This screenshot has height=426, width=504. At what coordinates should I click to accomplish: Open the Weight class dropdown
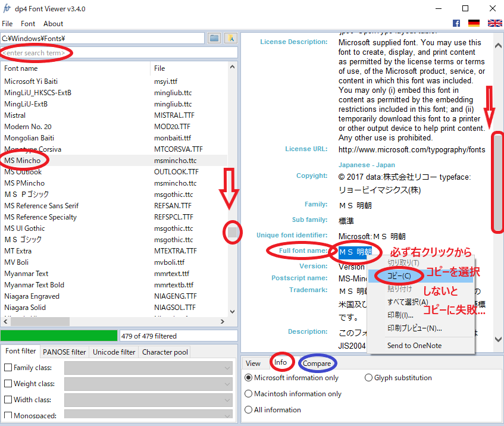click(x=148, y=384)
